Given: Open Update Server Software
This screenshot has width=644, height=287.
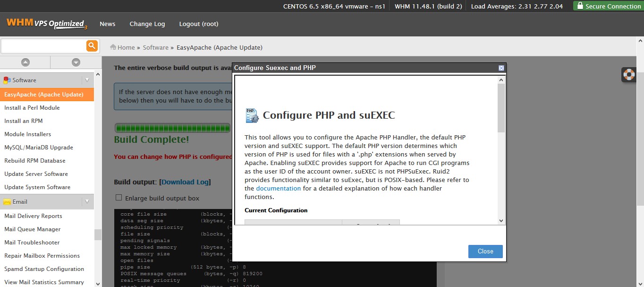Looking at the screenshot, I should (36, 174).
